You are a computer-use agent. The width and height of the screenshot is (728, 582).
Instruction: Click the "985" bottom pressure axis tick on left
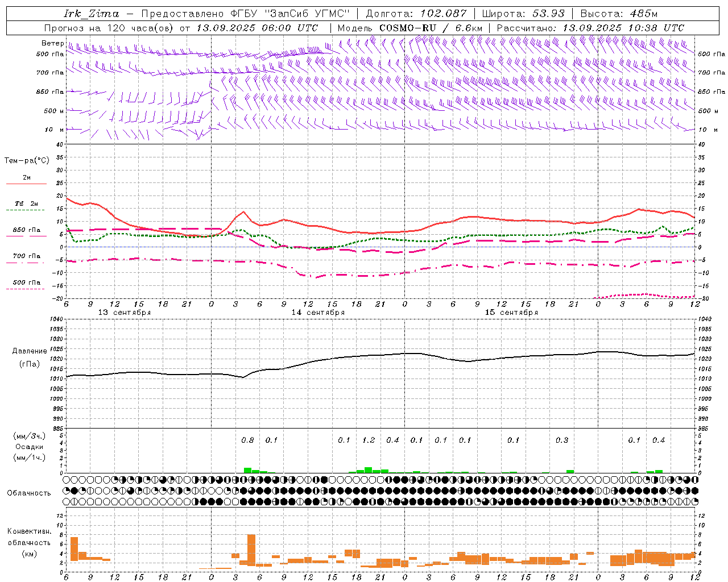[x=57, y=429]
